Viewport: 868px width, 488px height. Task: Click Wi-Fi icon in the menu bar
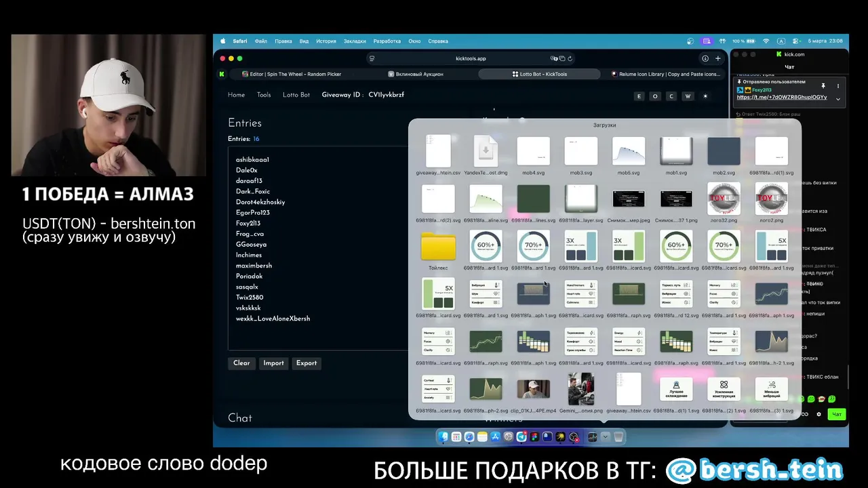coord(766,41)
